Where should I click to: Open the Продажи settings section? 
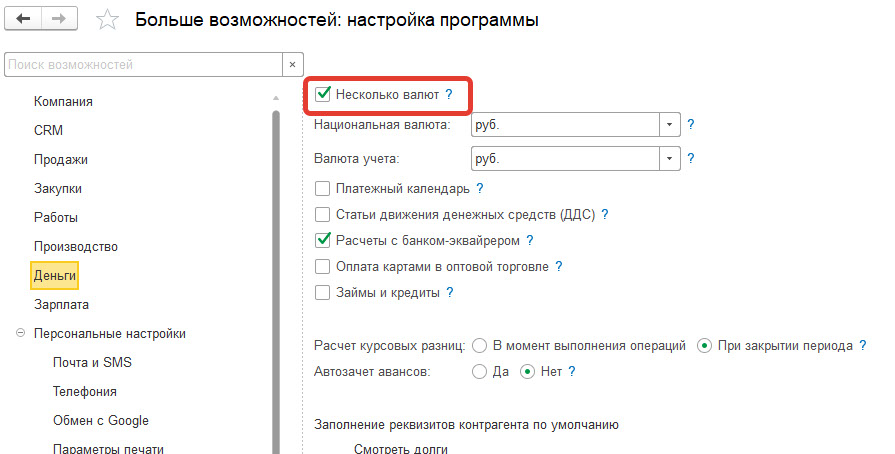[60, 159]
